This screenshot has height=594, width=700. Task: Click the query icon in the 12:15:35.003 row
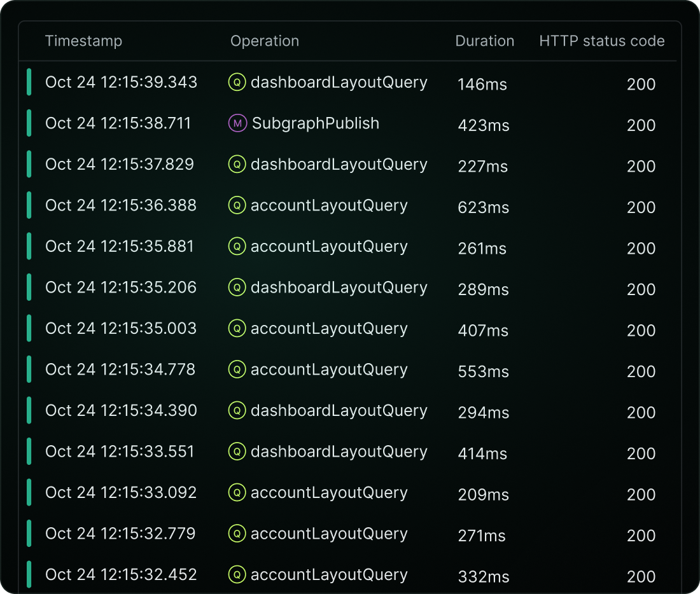[x=237, y=328]
